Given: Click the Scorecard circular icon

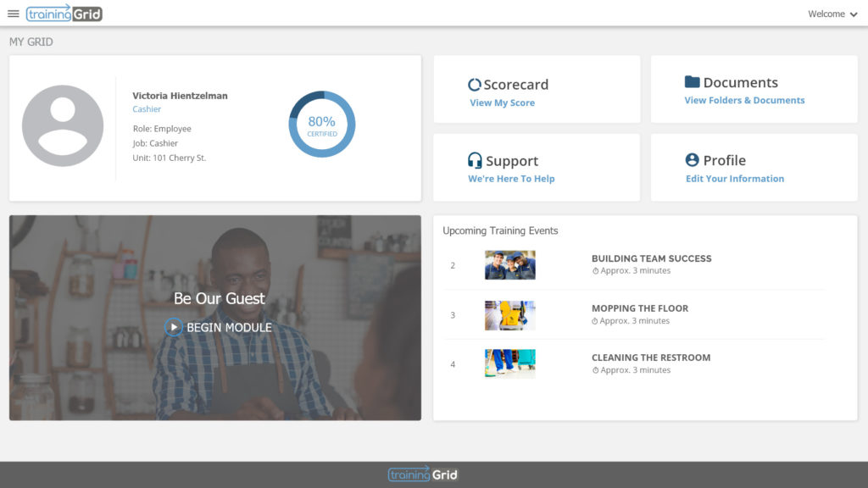Looking at the screenshot, I should click(x=475, y=85).
